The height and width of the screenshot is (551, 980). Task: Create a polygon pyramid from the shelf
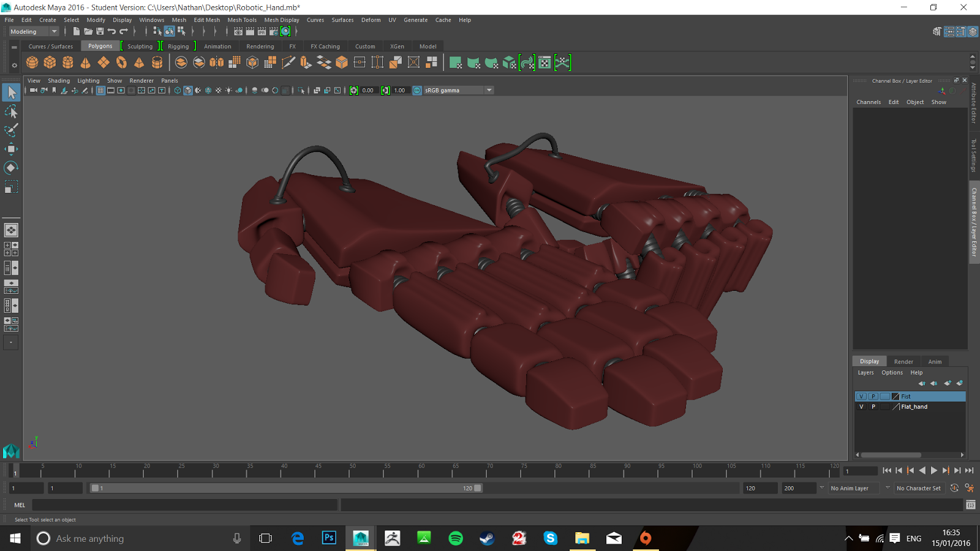tap(139, 62)
